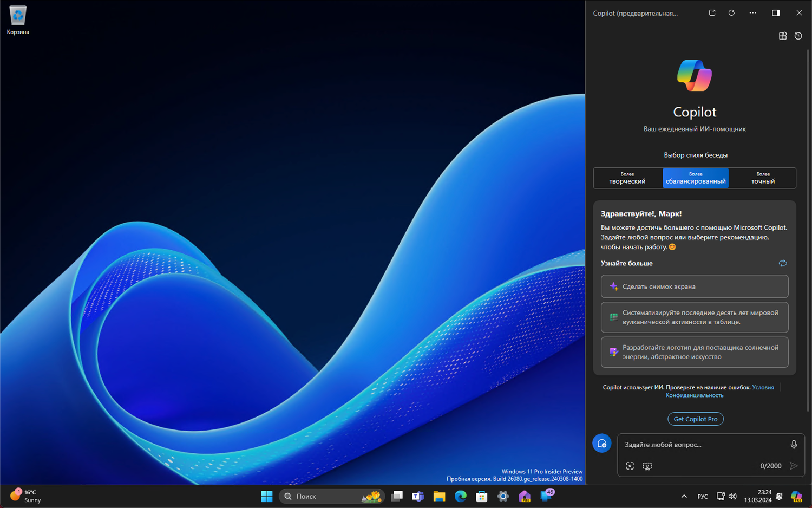The width and height of the screenshot is (812, 508).
Task: Open the weather widget showing 16°C
Action: (x=25, y=496)
